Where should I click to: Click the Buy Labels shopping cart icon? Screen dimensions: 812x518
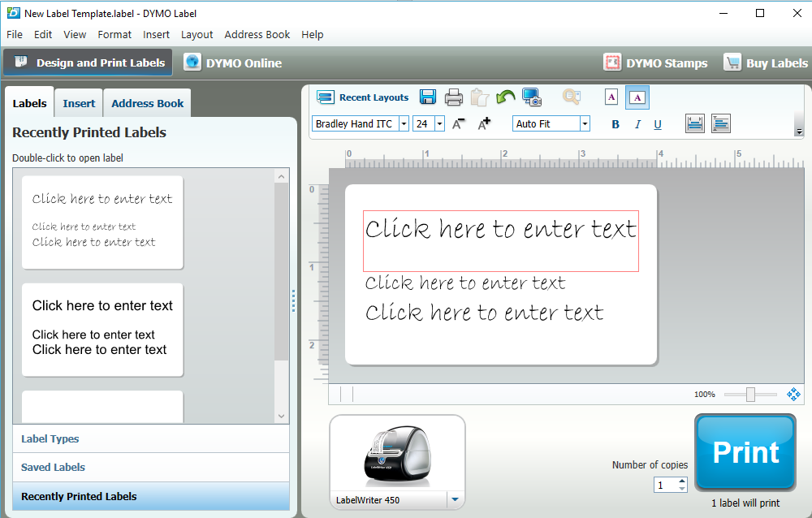[732, 63]
